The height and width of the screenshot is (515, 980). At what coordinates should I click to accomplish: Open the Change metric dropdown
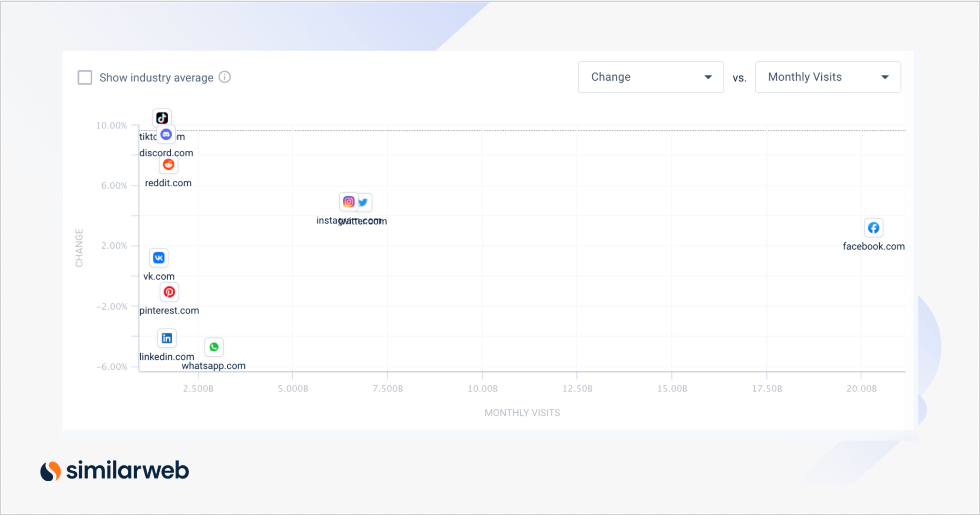651,77
